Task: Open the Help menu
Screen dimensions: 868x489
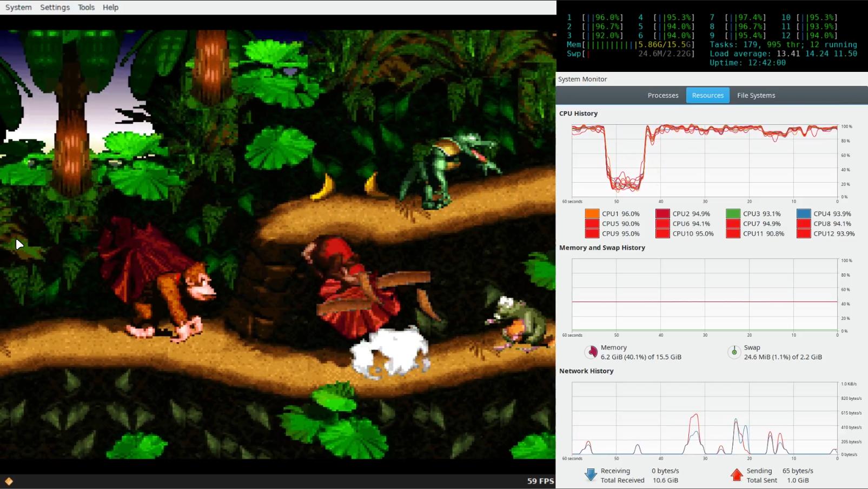Action: (110, 7)
